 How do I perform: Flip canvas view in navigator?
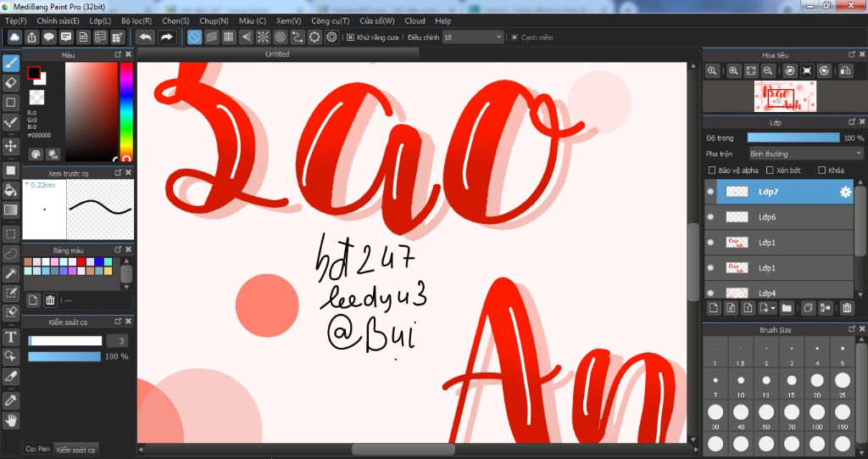[x=845, y=71]
